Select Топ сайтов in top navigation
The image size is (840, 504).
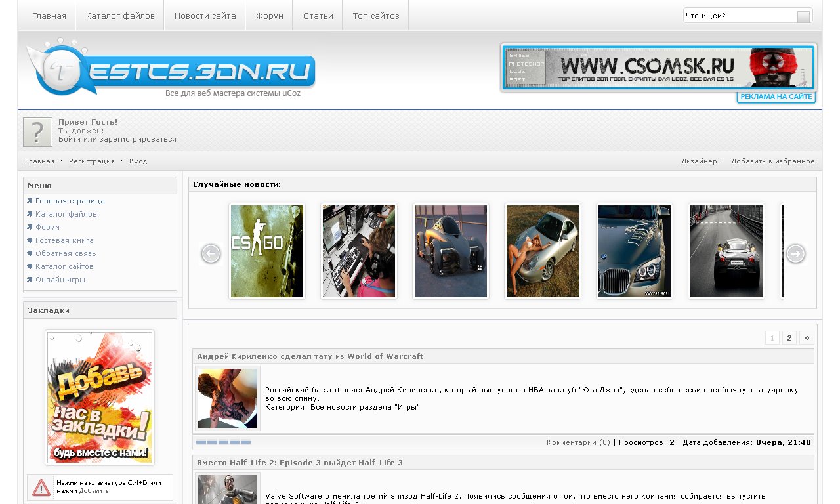tap(376, 16)
